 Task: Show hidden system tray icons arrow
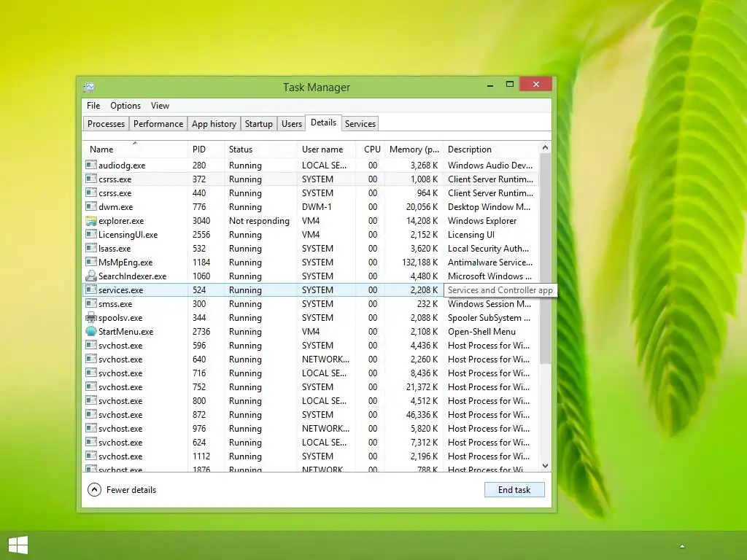[682, 546]
